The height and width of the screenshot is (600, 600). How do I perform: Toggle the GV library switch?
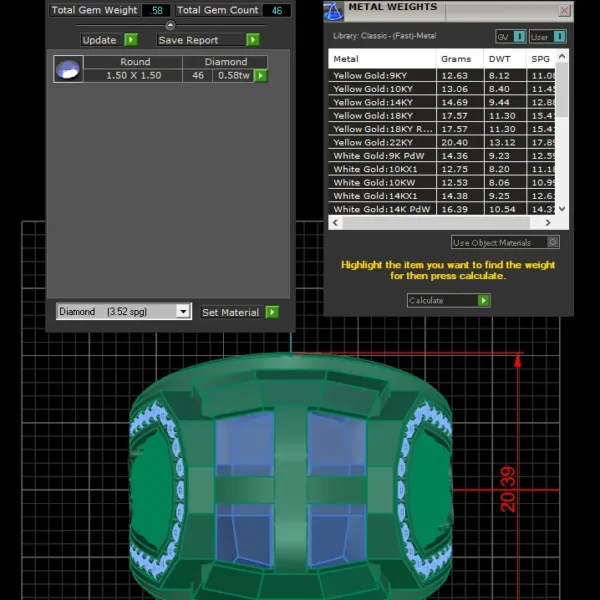pos(519,37)
